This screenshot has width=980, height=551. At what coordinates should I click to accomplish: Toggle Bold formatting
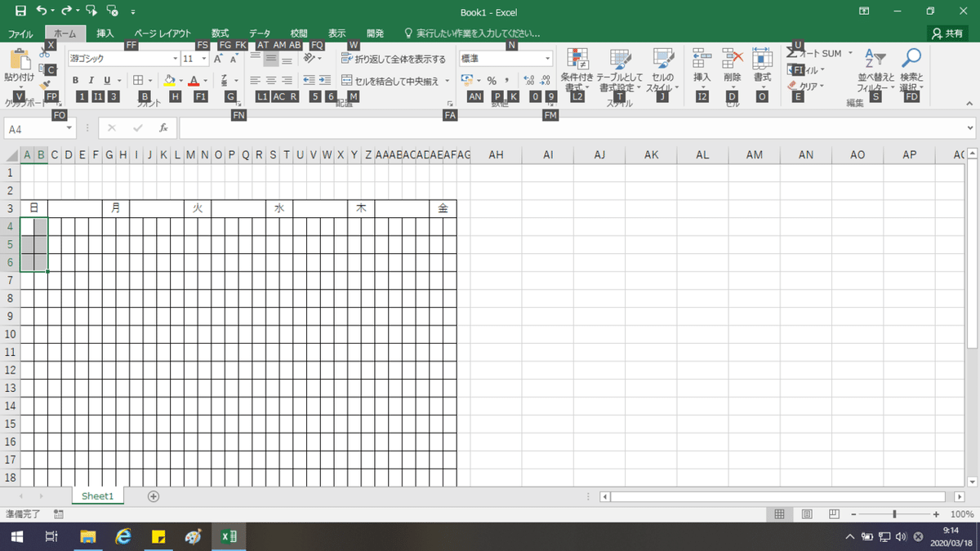tap(75, 81)
